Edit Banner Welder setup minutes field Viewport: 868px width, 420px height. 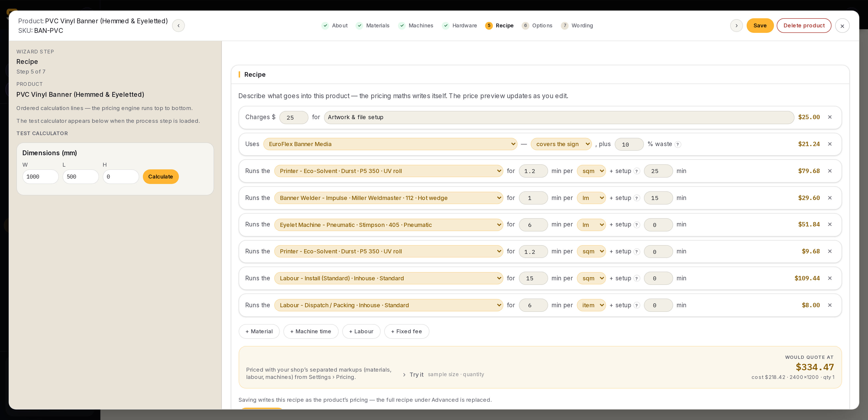pos(658,198)
